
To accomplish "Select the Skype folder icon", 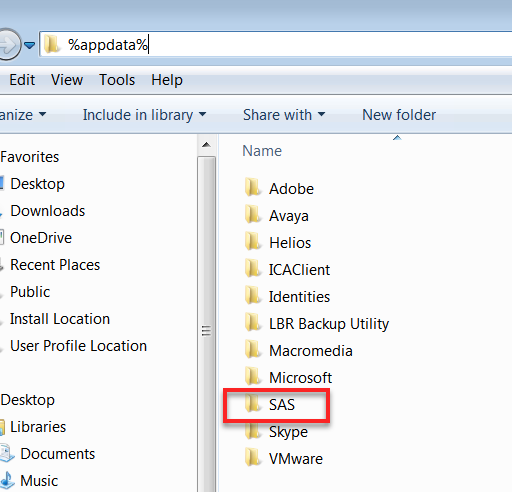I will [x=252, y=431].
